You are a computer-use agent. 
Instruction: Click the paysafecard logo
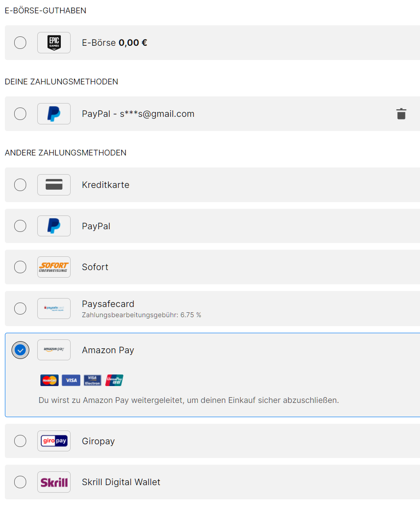tap(54, 309)
